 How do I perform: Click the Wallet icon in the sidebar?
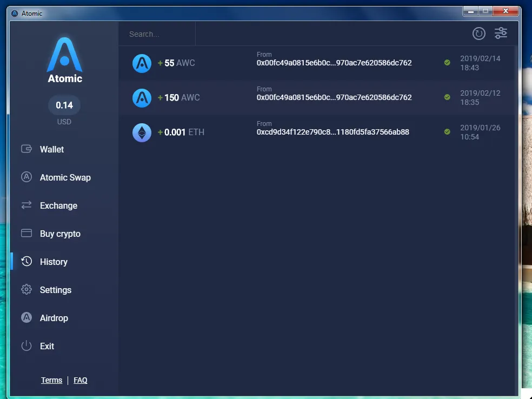(x=26, y=149)
